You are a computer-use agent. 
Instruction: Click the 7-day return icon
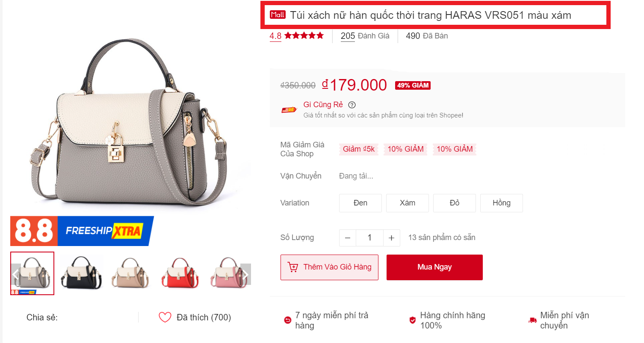coord(287,320)
